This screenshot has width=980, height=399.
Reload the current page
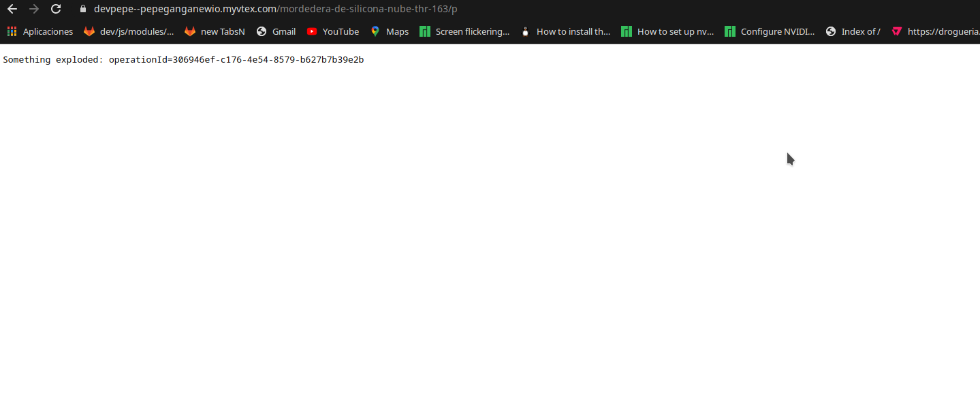click(55, 9)
